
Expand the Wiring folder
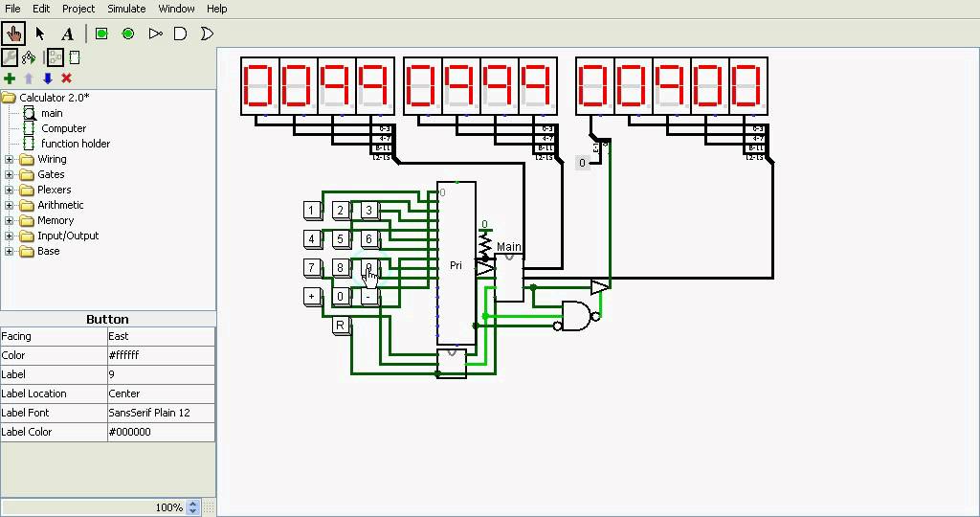pos(9,160)
